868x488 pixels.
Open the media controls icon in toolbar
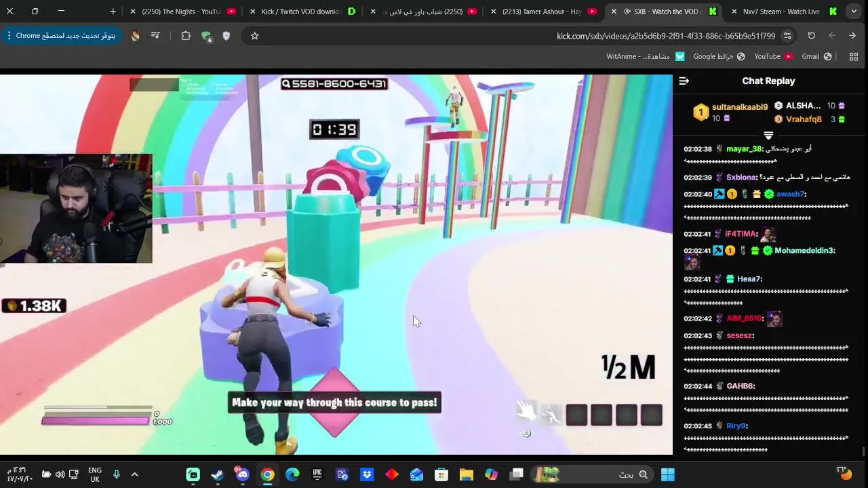pos(155,36)
